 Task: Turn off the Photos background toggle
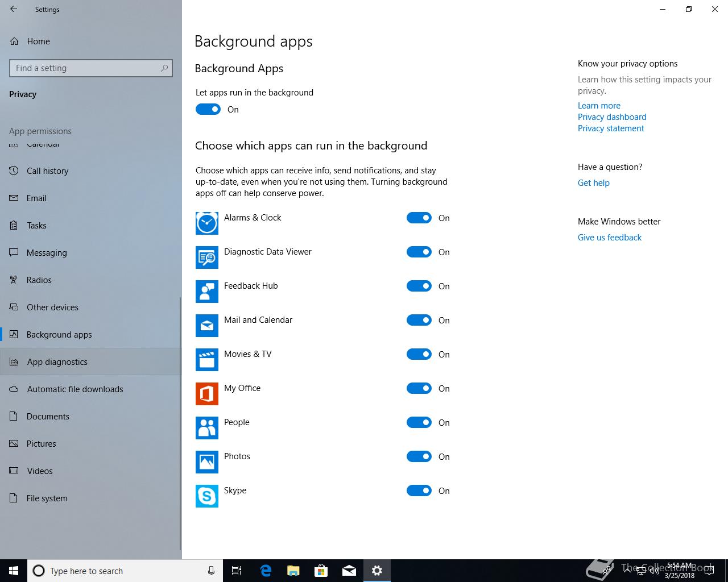[x=419, y=456]
